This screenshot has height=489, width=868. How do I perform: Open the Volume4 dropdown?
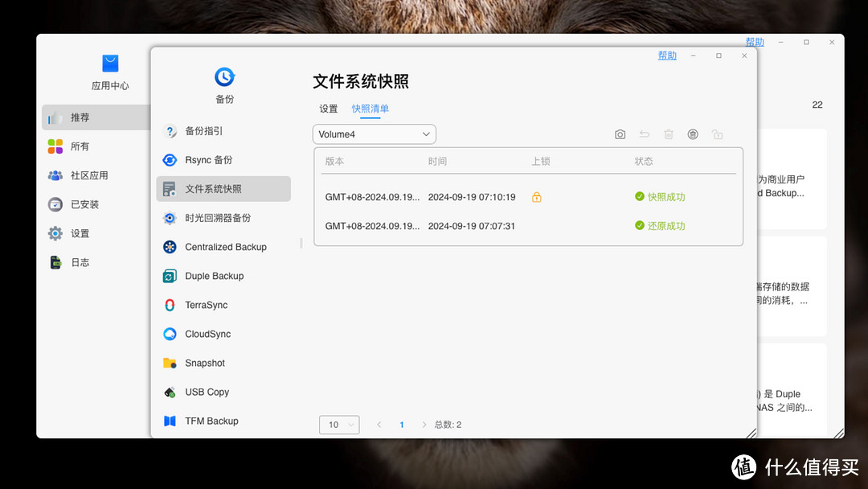click(374, 134)
